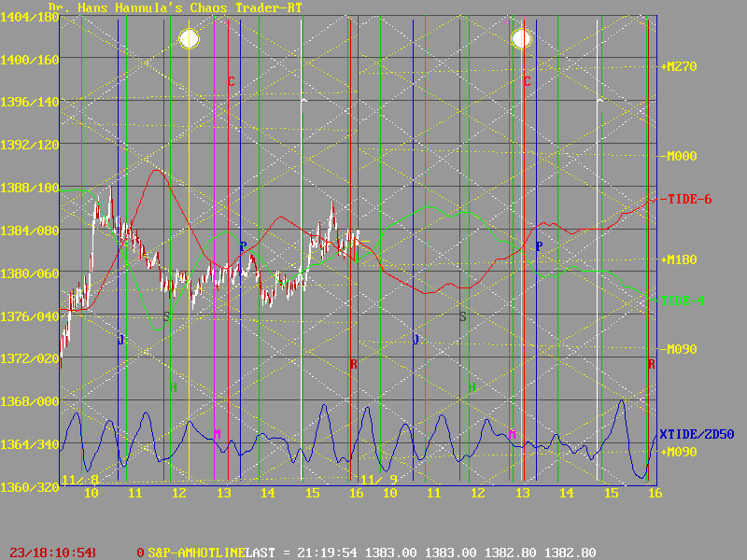The width and height of the screenshot is (747, 560).
Task: Click hour 12 label under 11/8 session
Action: point(179,493)
